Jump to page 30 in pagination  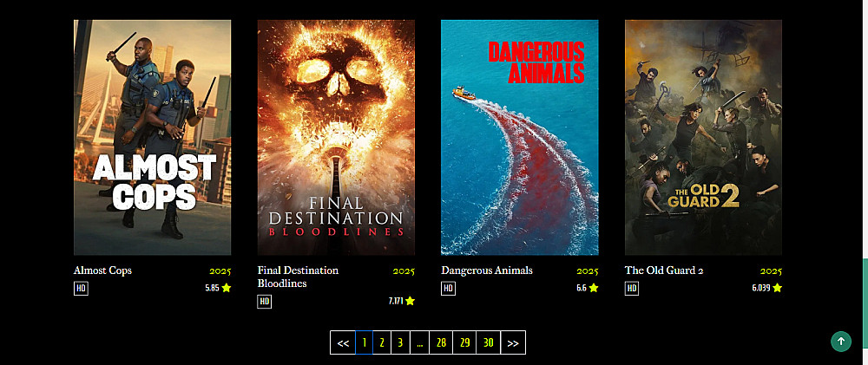pos(488,342)
